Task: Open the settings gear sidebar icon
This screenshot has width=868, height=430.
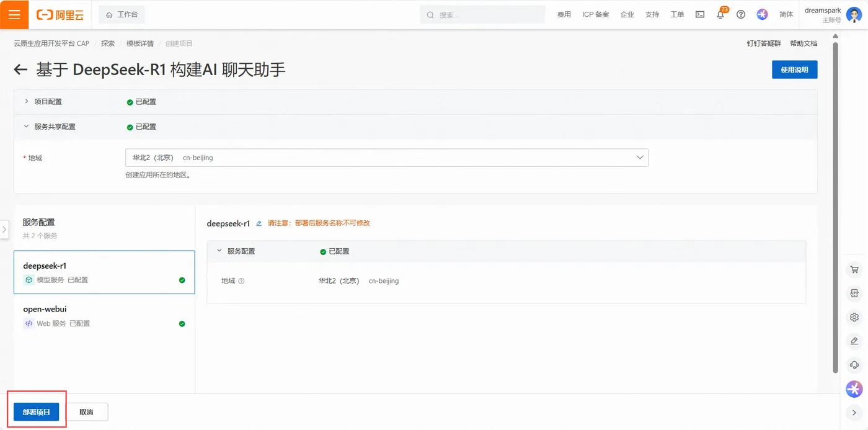Action: pyautogui.click(x=854, y=317)
